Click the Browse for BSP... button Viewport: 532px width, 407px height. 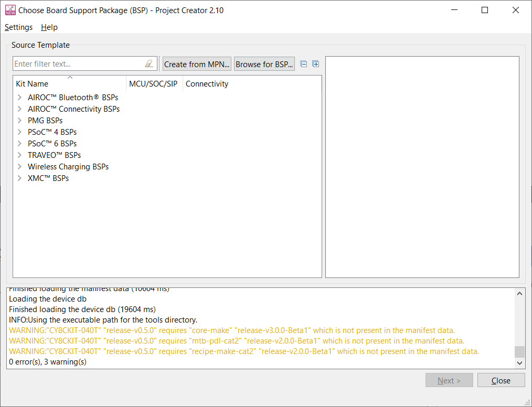click(264, 64)
